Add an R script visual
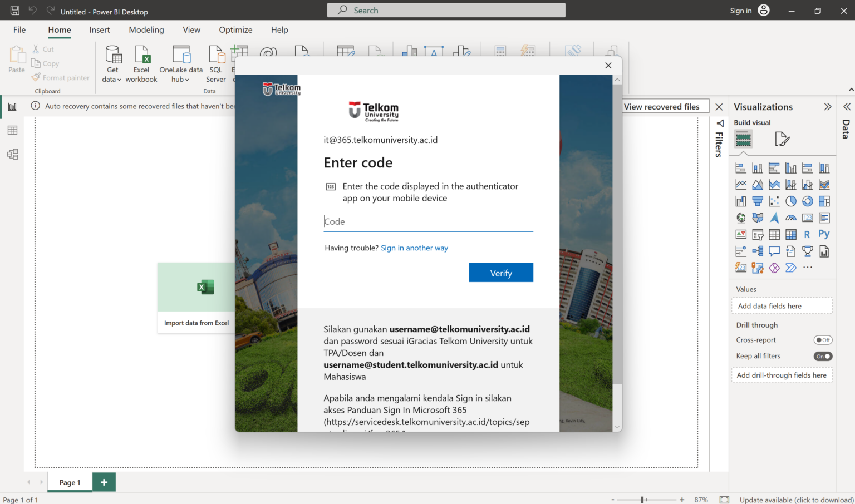 coord(807,234)
